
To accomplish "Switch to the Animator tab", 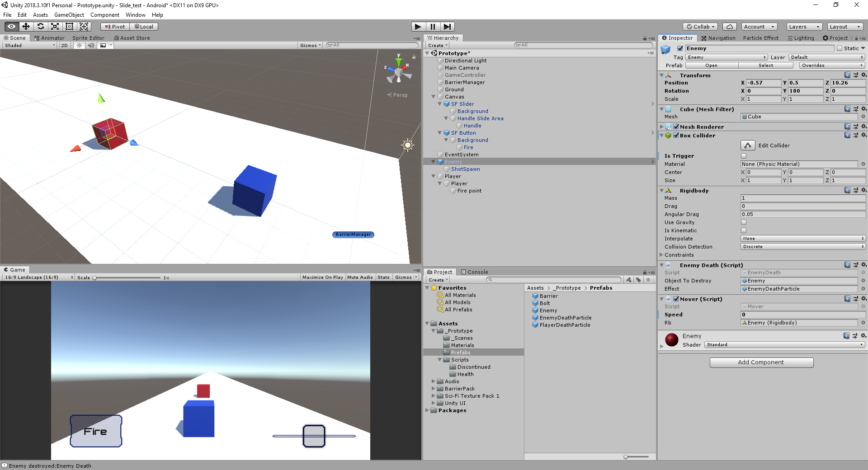I will coord(49,38).
